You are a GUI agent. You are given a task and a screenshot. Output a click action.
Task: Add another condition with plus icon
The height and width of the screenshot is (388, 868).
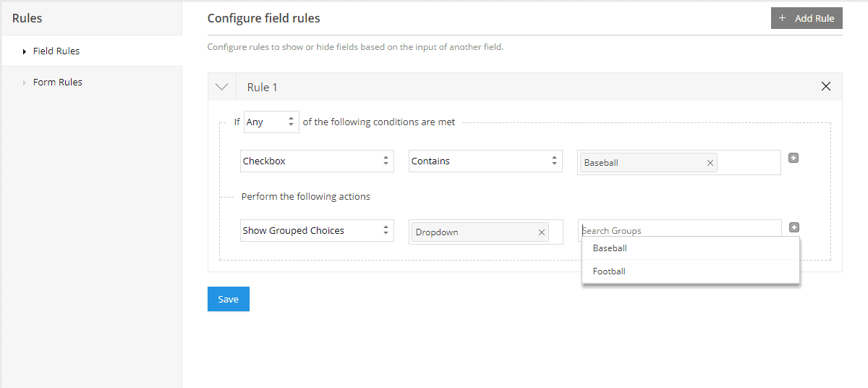(793, 158)
